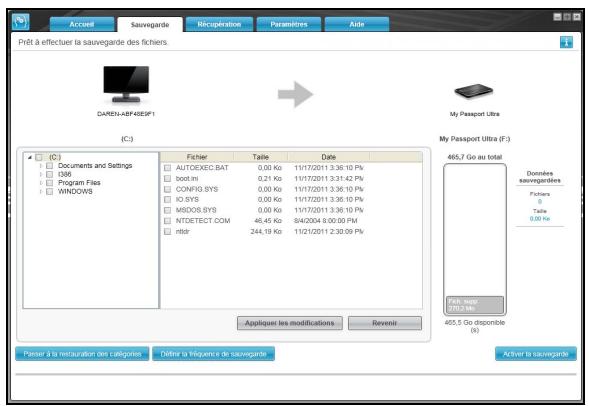This screenshot has height=406, width=589.
Task: Open the Paramètres tab
Action: click(x=288, y=24)
